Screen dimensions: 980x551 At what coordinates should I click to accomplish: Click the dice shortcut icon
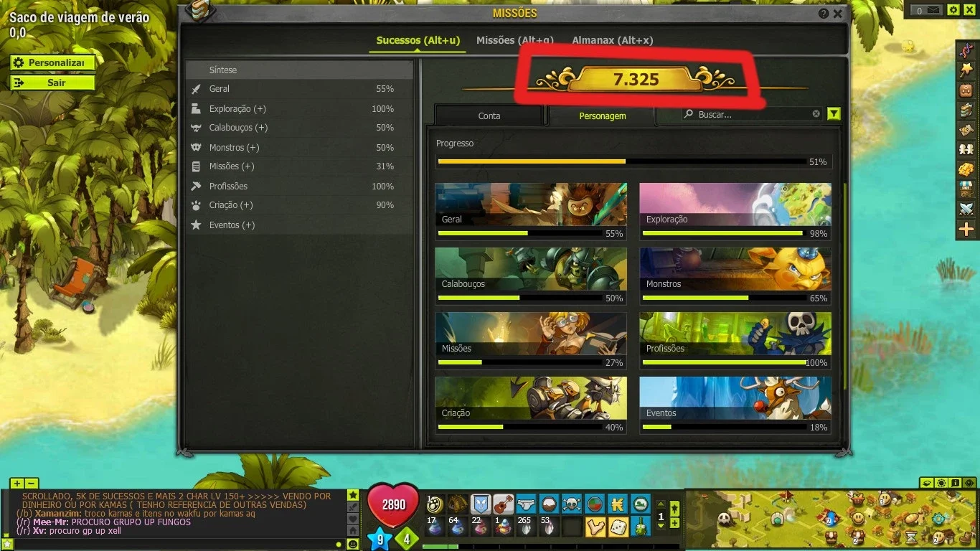click(618, 527)
